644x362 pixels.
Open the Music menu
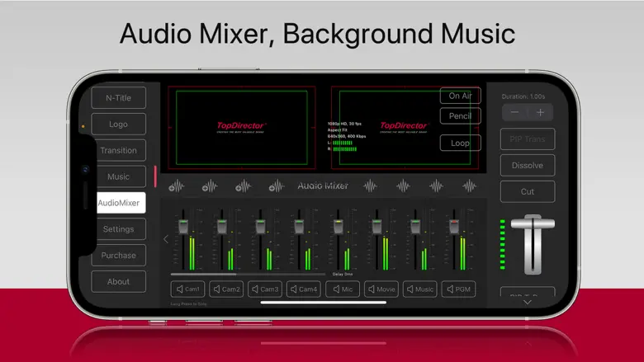(118, 176)
